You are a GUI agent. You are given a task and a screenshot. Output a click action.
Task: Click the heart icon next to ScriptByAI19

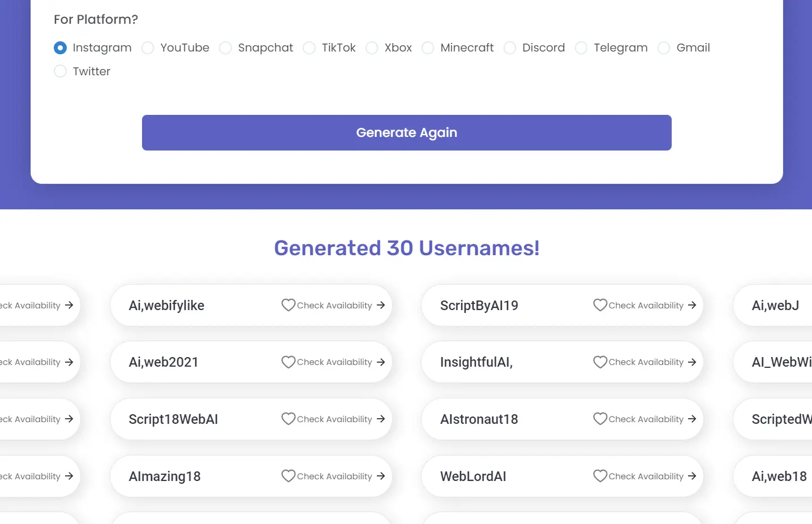point(600,305)
